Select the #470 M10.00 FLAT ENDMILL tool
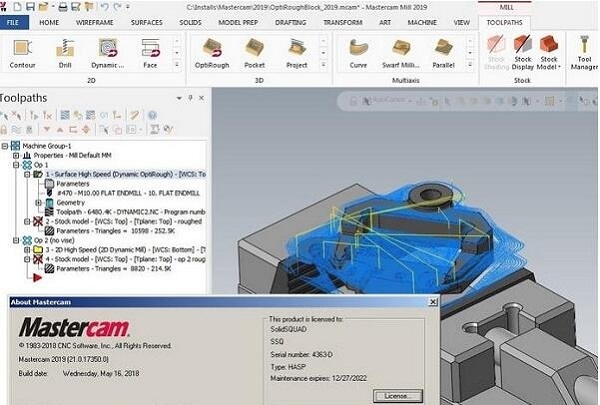This screenshot has width=600, height=405. pos(128,193)
